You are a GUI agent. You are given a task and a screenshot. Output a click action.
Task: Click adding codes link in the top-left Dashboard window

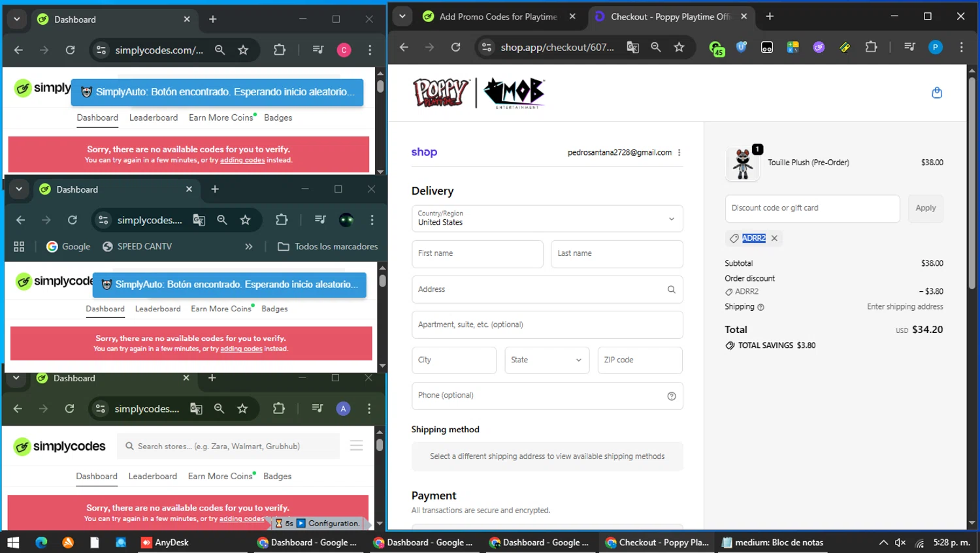tap(242, 160)
